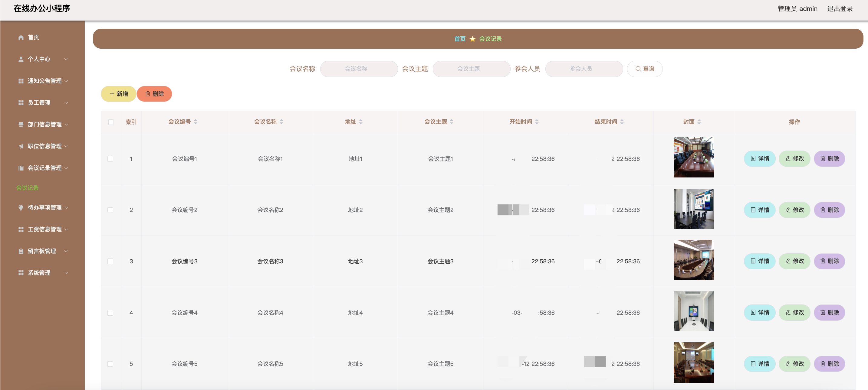Screen dimensions: 868x390
Task: Click the icon beside 会议记录管理
Action: pyautogui.click(x=21, y=168)
